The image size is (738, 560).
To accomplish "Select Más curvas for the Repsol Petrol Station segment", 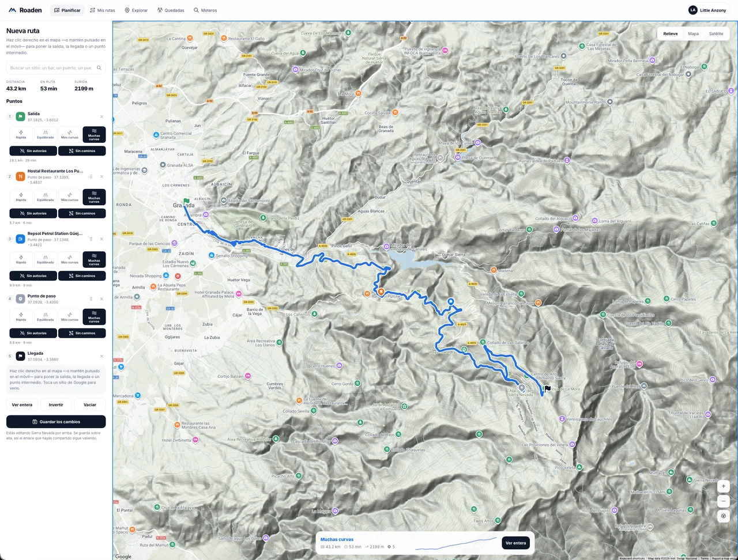I will pos(70,259).
